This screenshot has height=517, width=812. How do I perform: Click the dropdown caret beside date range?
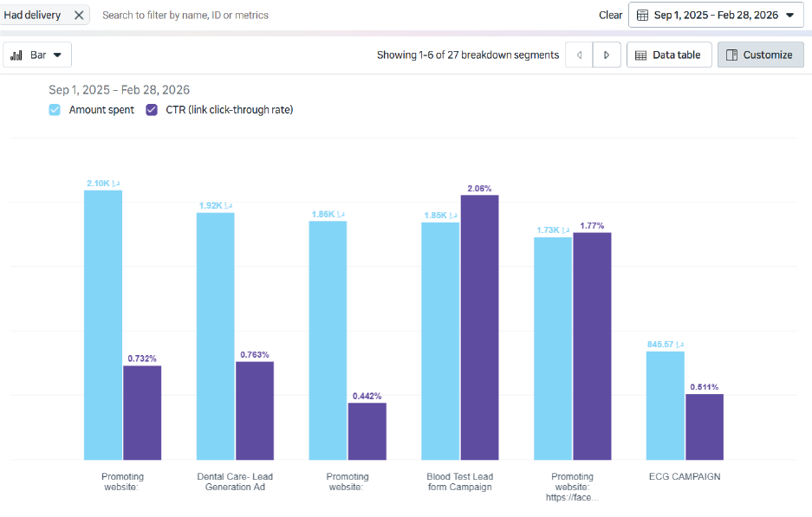[x=789, y=15]
